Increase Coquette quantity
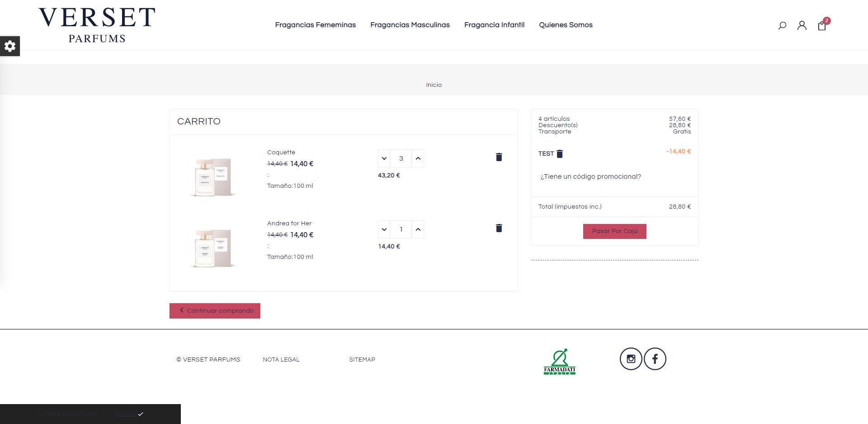 [x=418, y=158]
